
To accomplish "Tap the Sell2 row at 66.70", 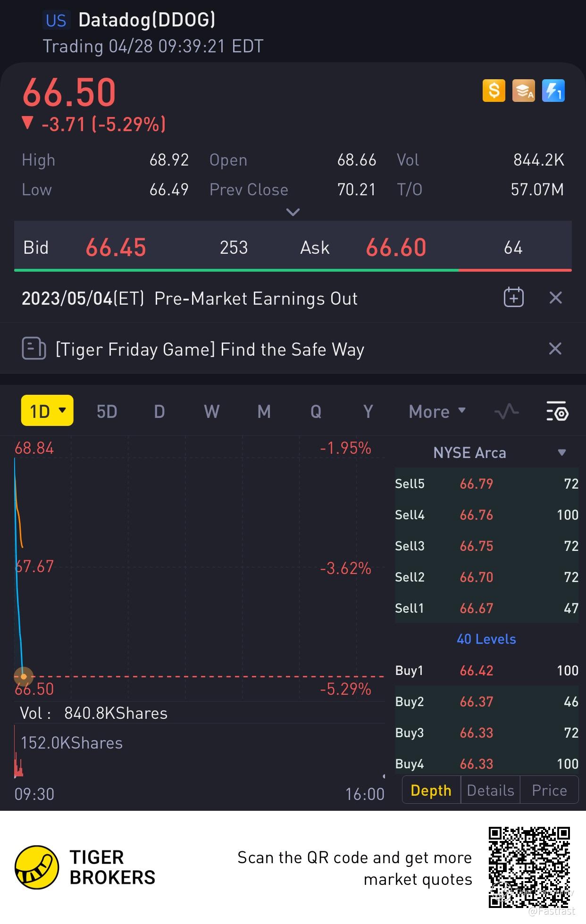I will click(486, 577).
